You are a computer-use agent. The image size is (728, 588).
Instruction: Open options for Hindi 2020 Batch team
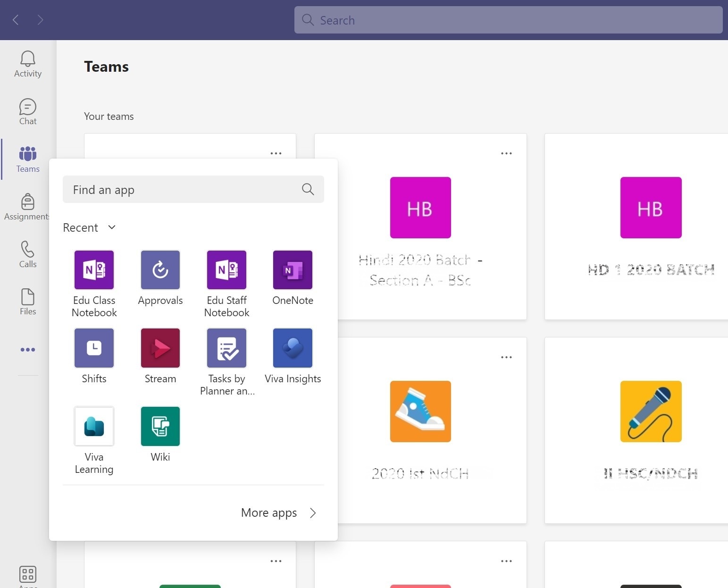506,153
